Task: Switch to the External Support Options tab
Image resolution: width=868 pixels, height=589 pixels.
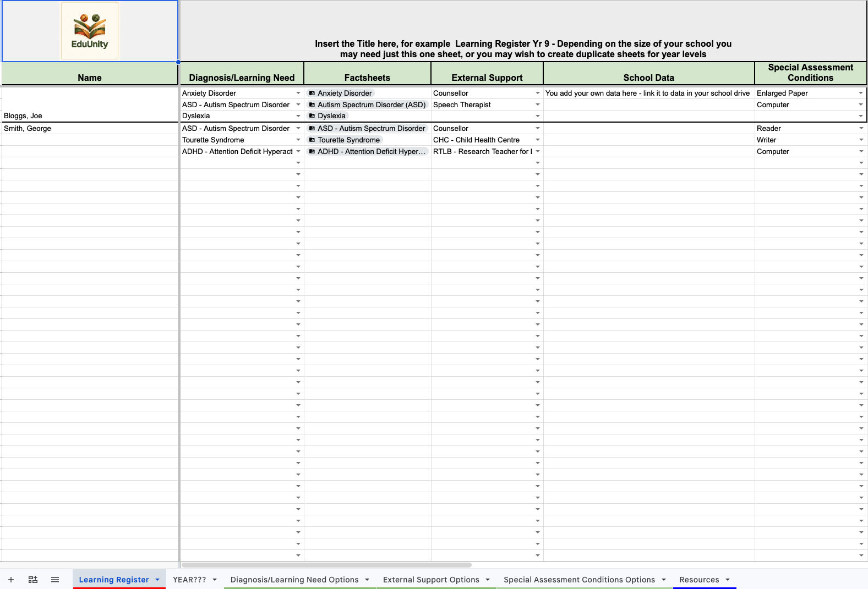Action: [x=431, y=580]
